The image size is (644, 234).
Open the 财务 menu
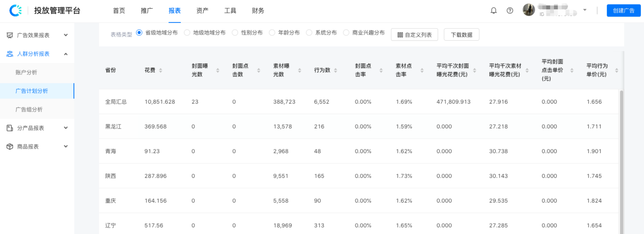tap(258, 11)
